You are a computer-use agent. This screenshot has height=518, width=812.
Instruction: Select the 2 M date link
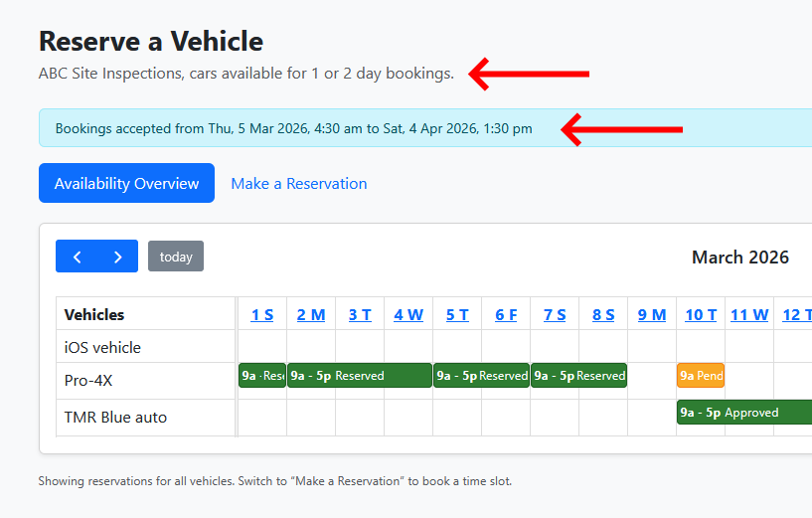pos(311,314)
